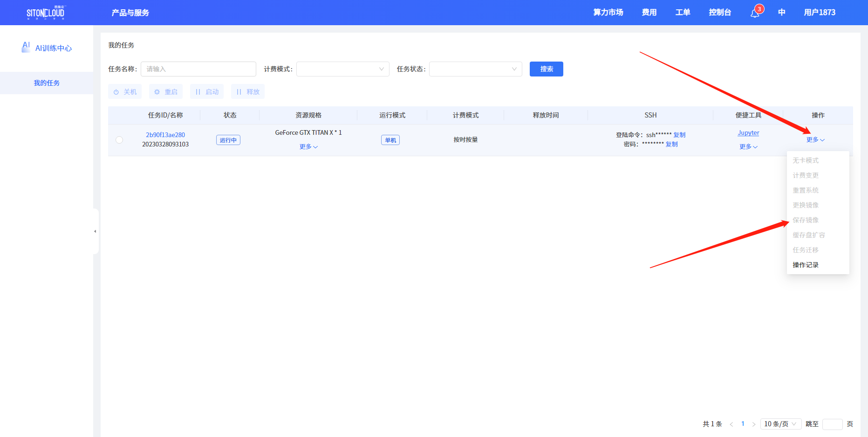868x437 pixels.
Task: Click the blue search button
Action: (546, 69)
